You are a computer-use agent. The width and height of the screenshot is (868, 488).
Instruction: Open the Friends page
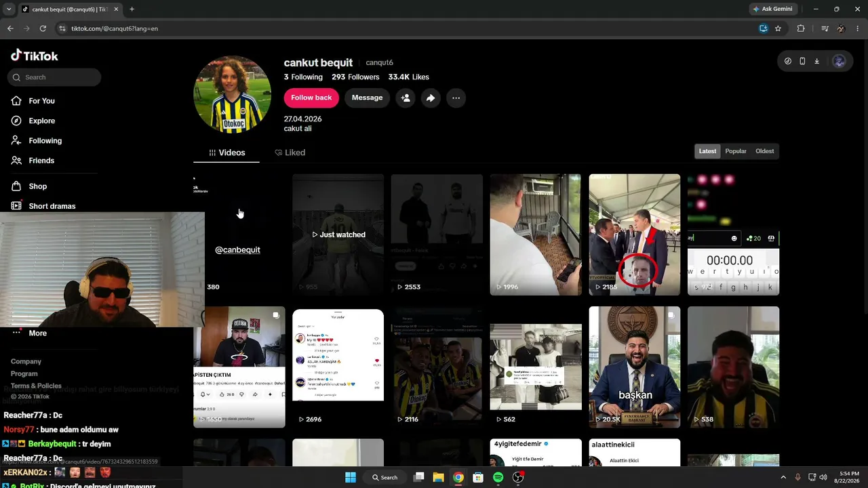pyautogui.click(x=41, y=161)
